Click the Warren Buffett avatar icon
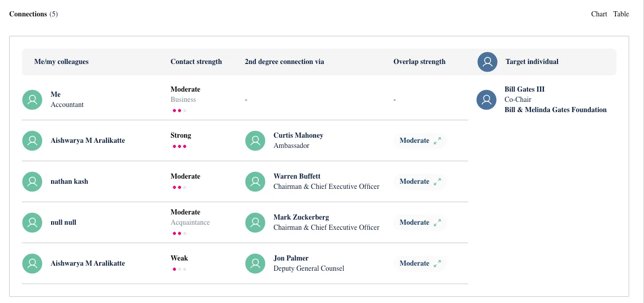 [x=255, y=182]
